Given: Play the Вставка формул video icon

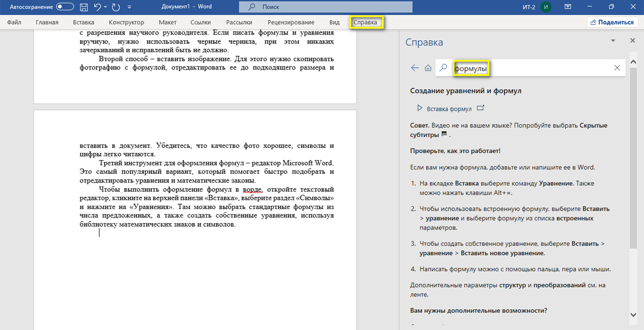Looking at the screenshot, I should [419, 108].
